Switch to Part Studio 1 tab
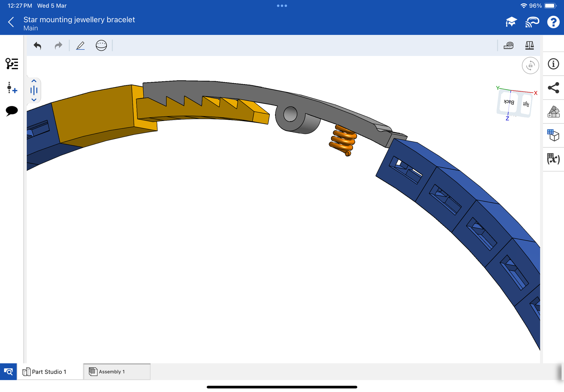The image size is (564, 392). [49, 372]
